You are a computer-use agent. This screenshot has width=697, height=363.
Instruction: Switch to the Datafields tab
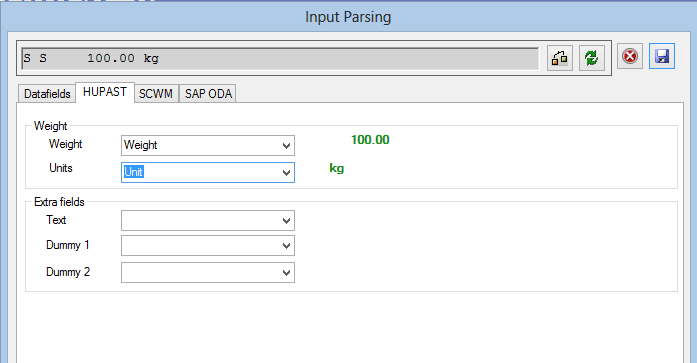47,94
